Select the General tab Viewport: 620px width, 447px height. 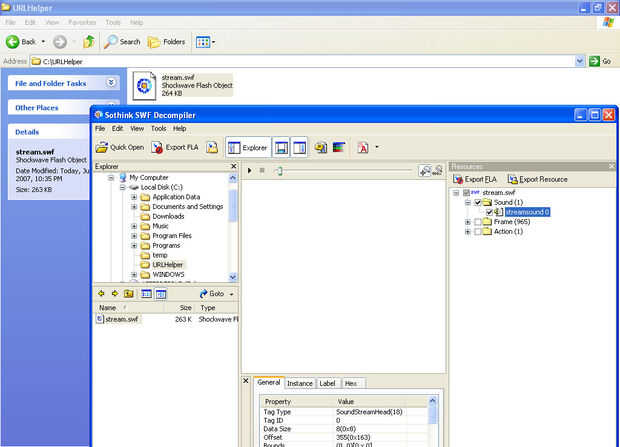(269, 383)
